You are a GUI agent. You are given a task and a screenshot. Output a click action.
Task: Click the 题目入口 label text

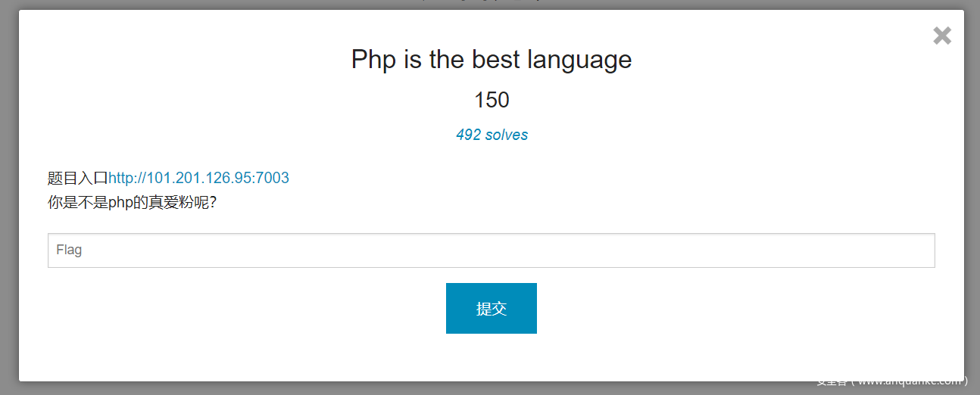point(77,179)
